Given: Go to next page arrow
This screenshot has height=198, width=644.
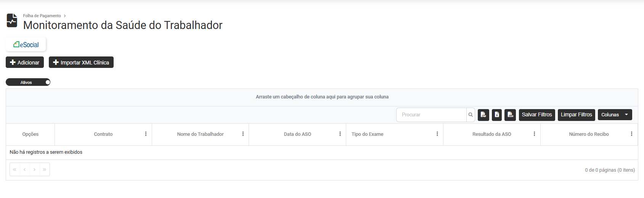Looking at the screenshot, I should coord(34,169).
